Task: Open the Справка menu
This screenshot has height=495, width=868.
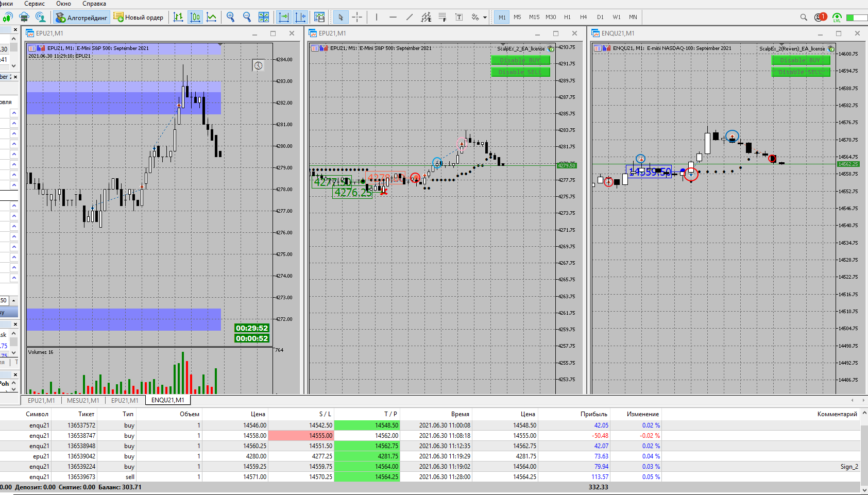Action: [x=94, y=4]
